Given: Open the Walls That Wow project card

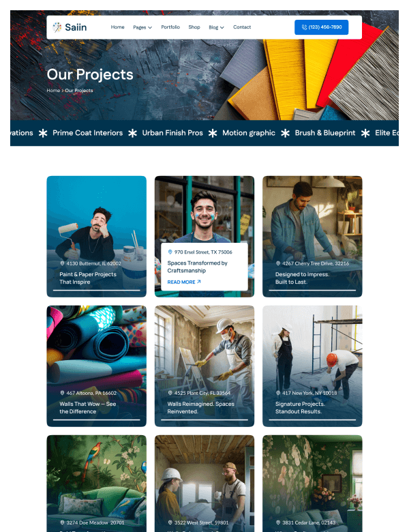Looking at the screenshot, I should coord(96,366).
